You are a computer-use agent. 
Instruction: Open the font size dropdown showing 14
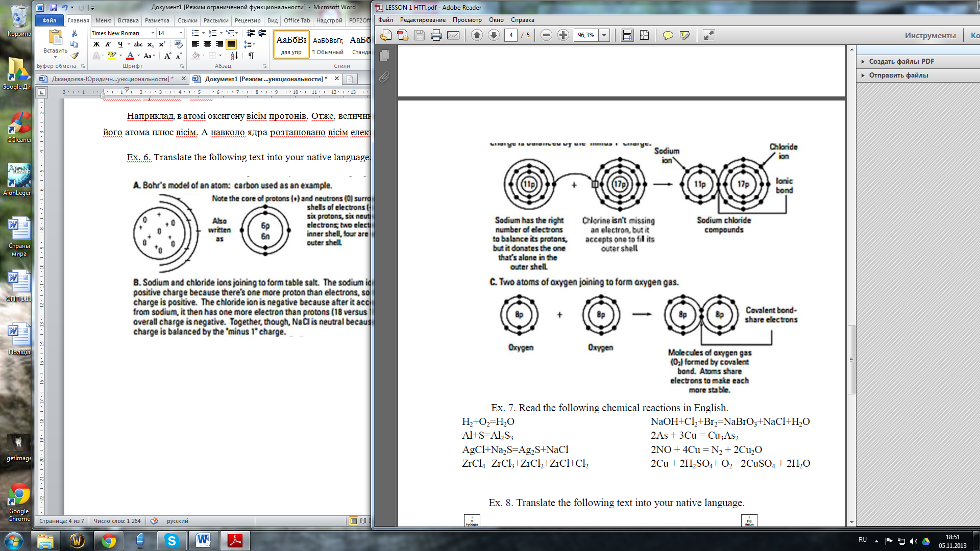[181, 33]
